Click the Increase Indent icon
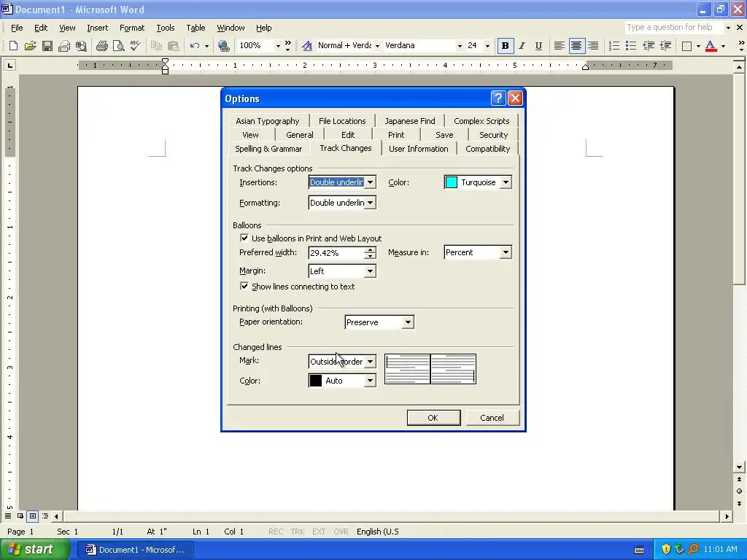This screenshot has width=747, height=560. (665, 46)
